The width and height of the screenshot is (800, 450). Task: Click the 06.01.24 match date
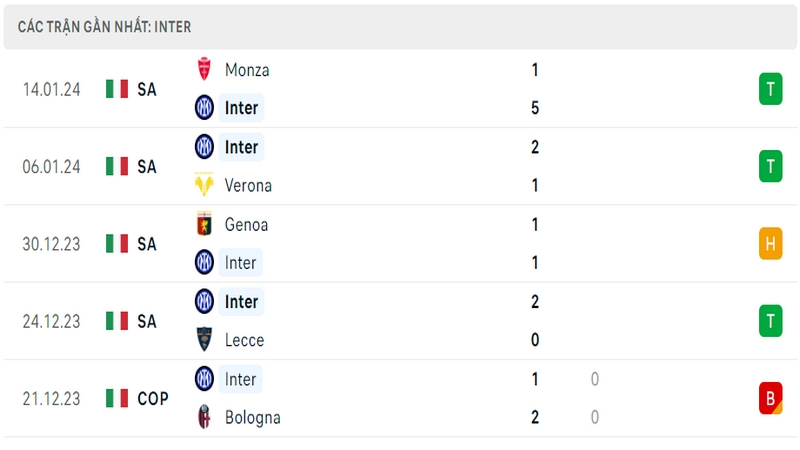coord(52,167)
